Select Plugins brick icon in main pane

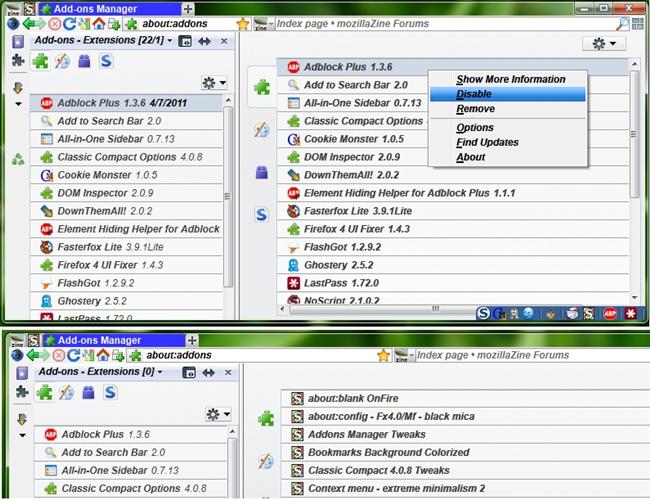tap(262, 172)
